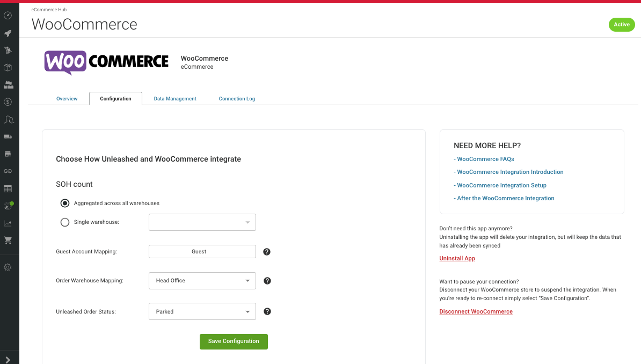Open the Unleashed Order Status dropdown
This screenshot has height=364, width=641.
pyautogui.click(x=202, y=311)
